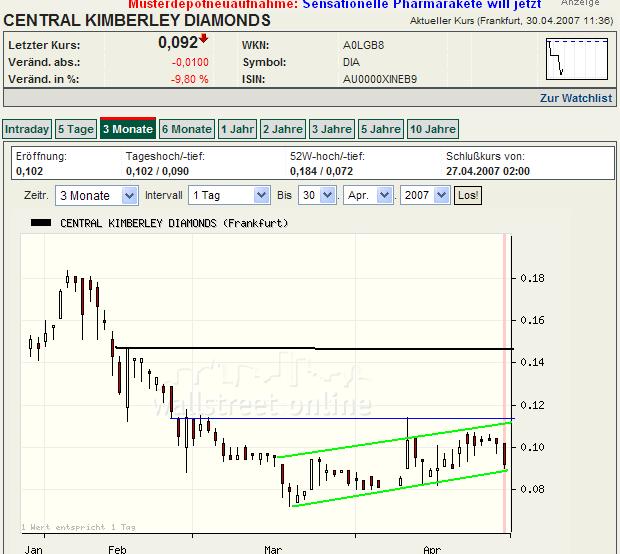Viewport: 620px width, 554px height.
Task: Select the 6 Monate tab
Action: 186,129
